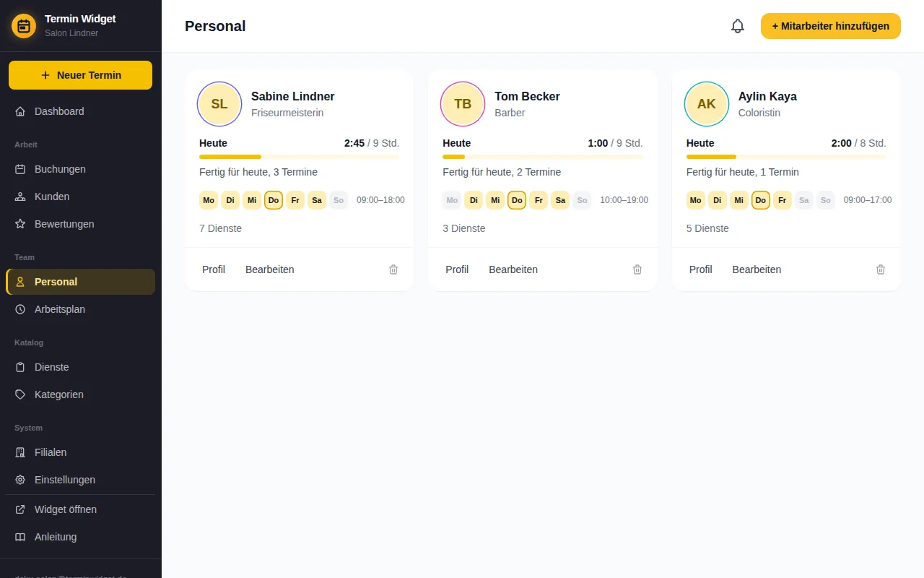This screenshot has height=578, width=924.
Task: Open Profil for Sabine Lindner
Action: coord(214,269)
